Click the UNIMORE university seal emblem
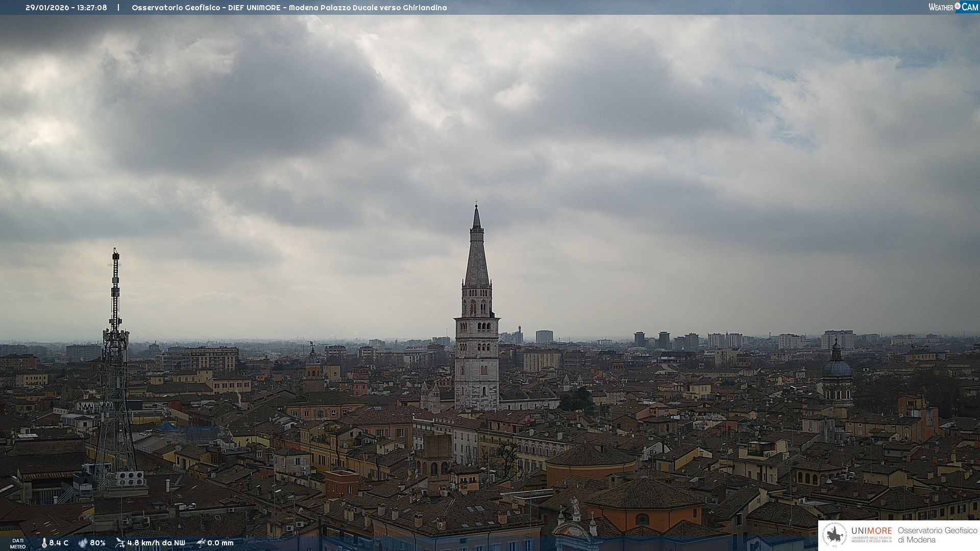The width and height of the screenshot is (980, 551). click(835, 535)
